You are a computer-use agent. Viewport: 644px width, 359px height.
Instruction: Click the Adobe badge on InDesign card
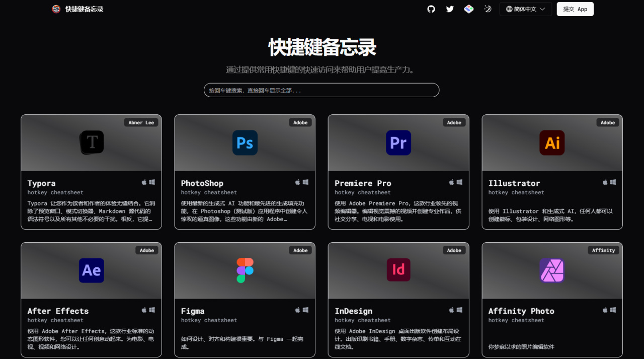(454, 250)
